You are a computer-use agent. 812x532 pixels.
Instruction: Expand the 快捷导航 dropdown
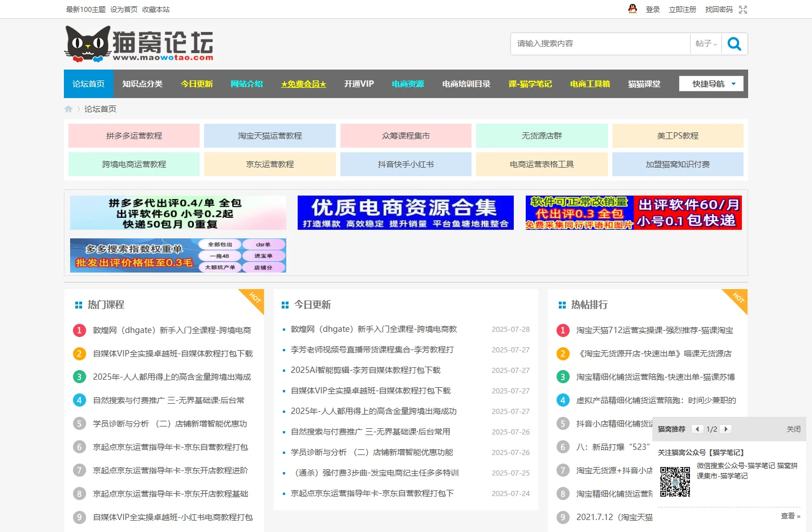(x=711, y=84)
